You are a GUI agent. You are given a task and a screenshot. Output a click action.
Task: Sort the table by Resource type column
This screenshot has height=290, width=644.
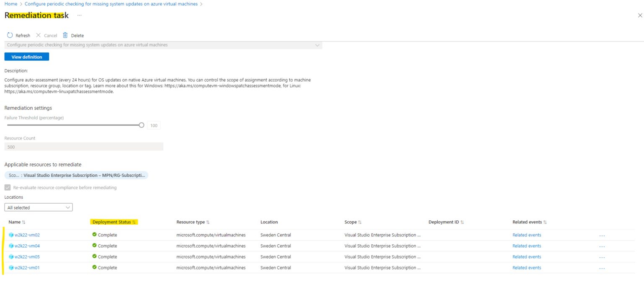coord(193,222)
